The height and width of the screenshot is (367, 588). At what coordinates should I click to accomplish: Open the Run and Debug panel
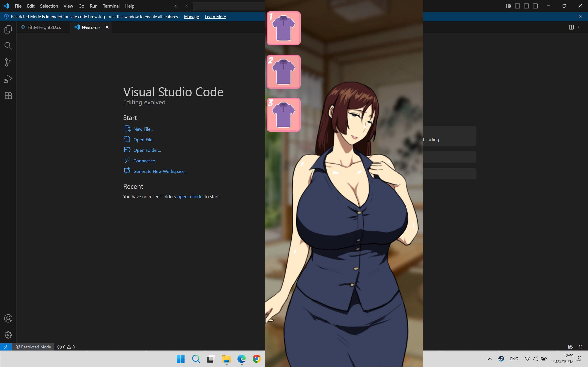[8, 79]
